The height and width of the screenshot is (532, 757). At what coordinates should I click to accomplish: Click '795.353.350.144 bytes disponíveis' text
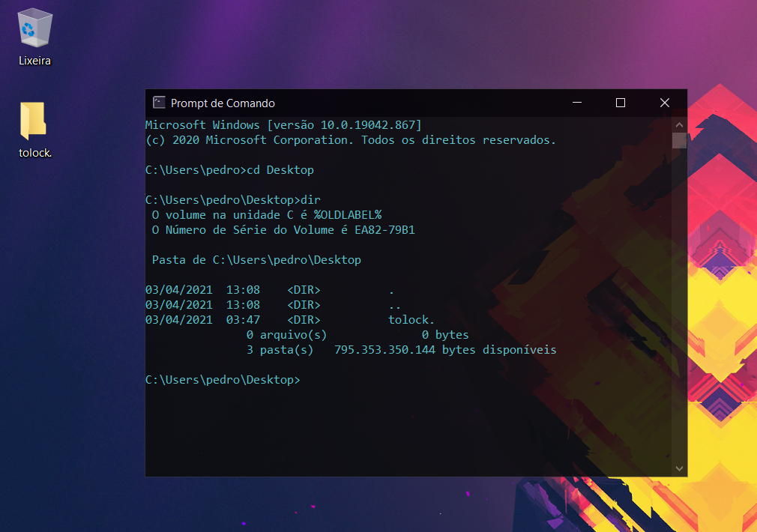[x=445, y=349]
